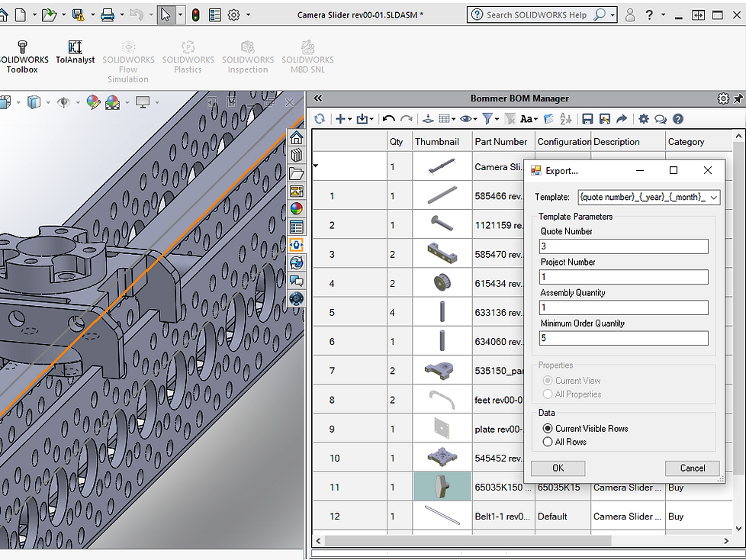Image resolution: width=746 pixels, height=560 pixels.
Task: Expand the Aa text formatting dropdown
Action: [536, 119]
